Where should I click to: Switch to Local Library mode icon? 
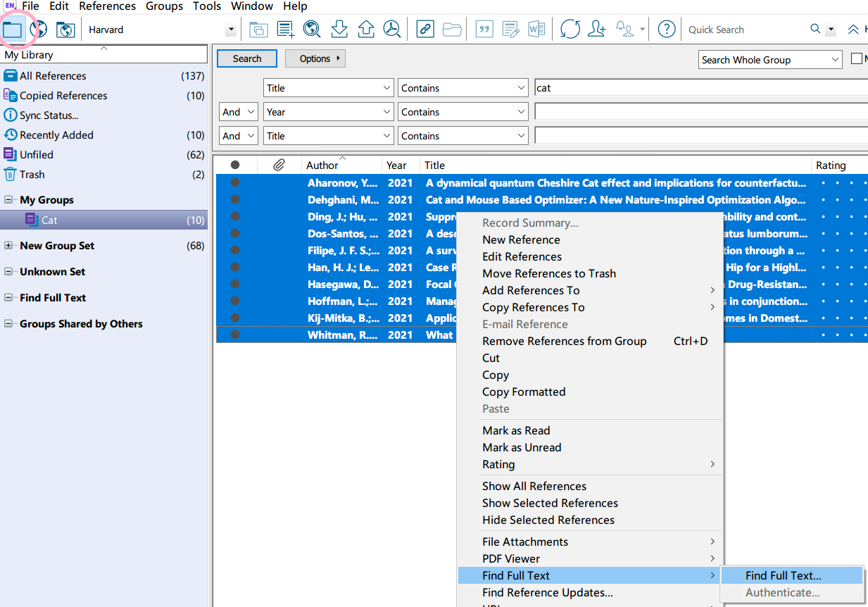[x=13, y=30]
